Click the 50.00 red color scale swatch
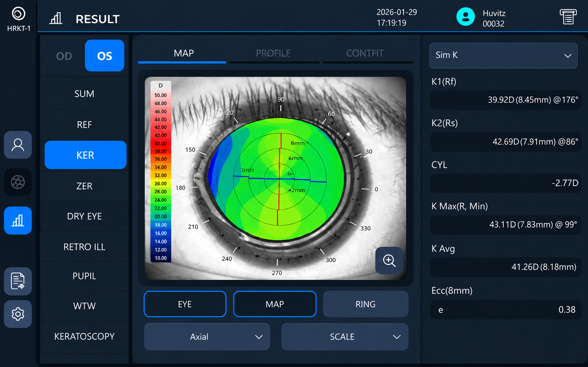Screen dimensions: 588x367 [161, 95]
